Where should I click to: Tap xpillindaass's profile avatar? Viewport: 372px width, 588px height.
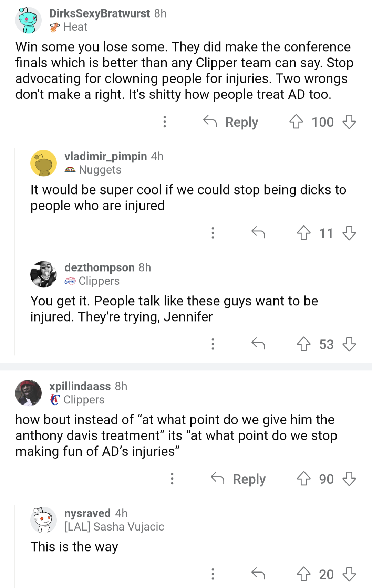coord(29,394)
